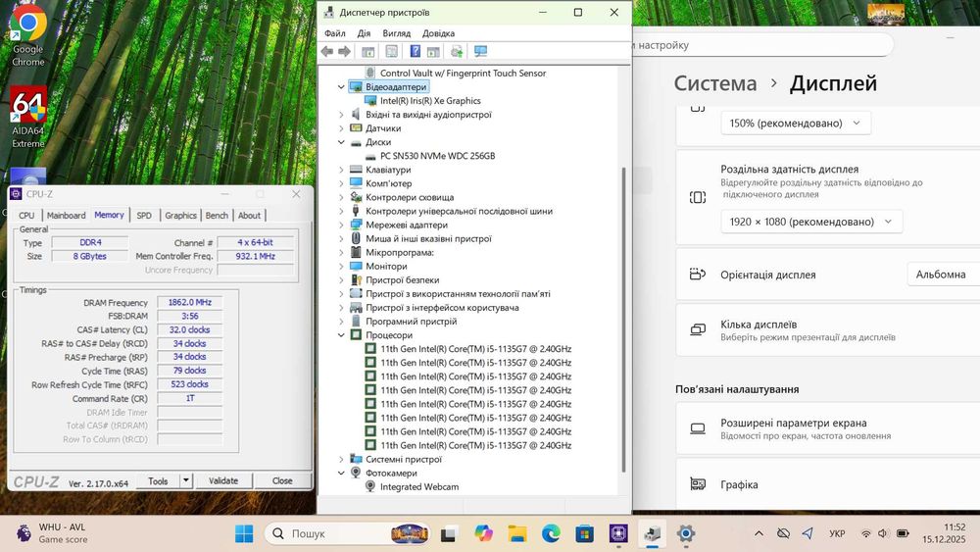This screenshot has height=552, width=980.
Task: Switch to Mainboard tab in CPU-Z
Action: pyautogui.click(x=67, y=215)
